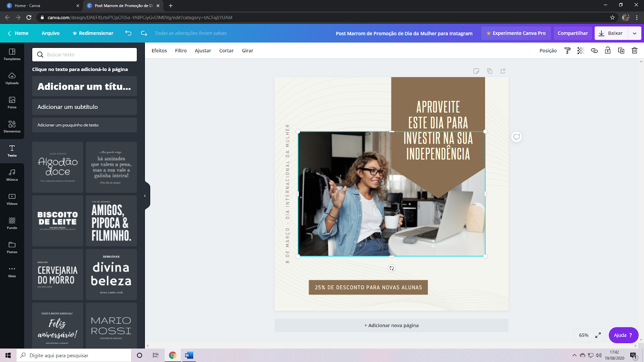
Task: Select the Algodão doce text template
Action: [x=58, y=167]
